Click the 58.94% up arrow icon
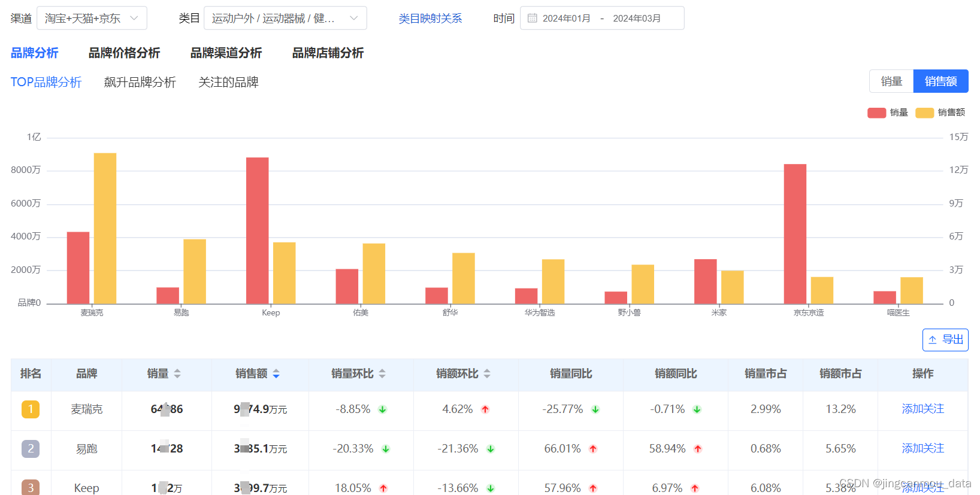This screenshot has width=980, height=495. click(698, 449)
